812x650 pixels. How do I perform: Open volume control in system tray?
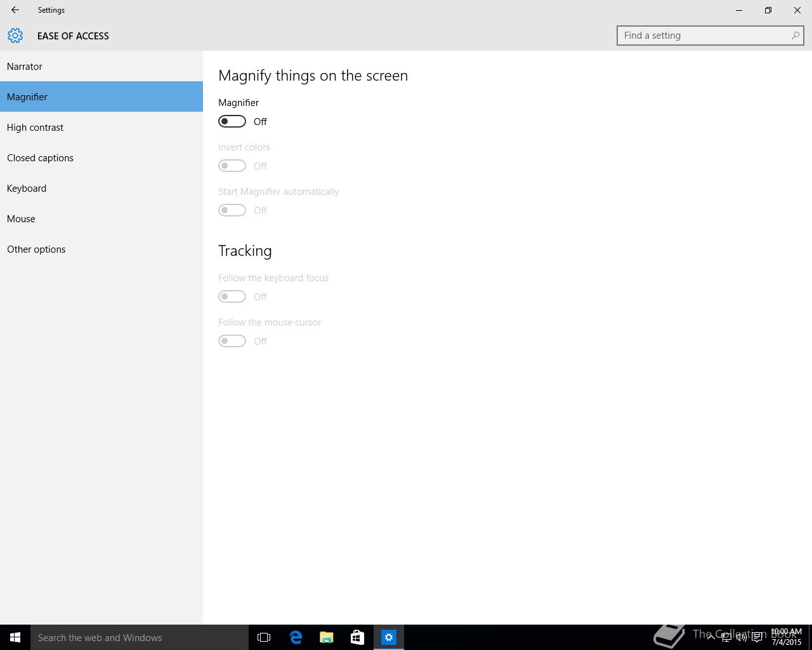tap(741, 637)
